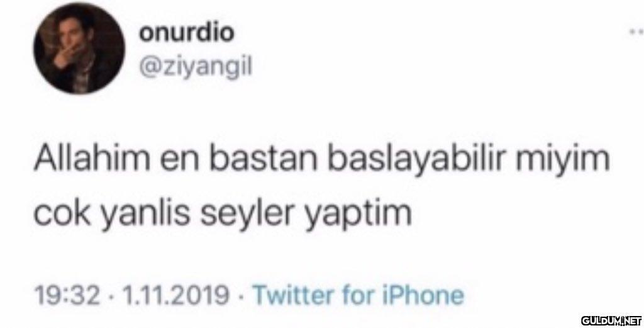Open onurdio's round profile photo
The width and height of the screenshot is (644, 328).
79,48
